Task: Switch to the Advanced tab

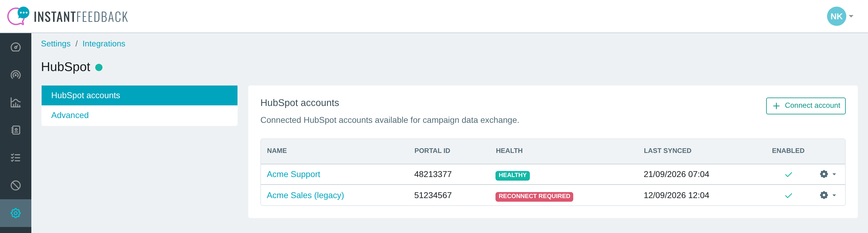Action: [140, 115]
